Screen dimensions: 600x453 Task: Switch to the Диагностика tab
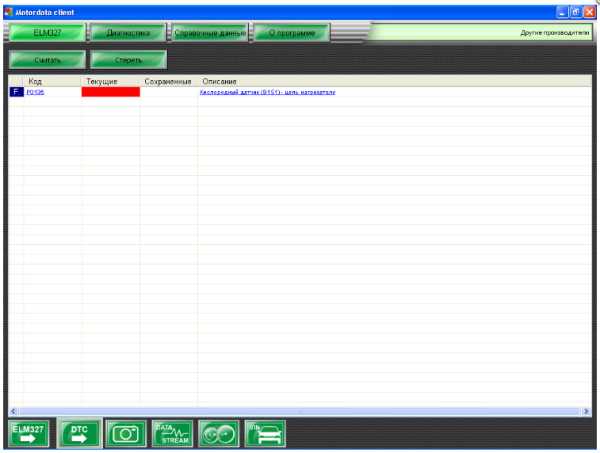pyautogui.click(x=128, y=33)
